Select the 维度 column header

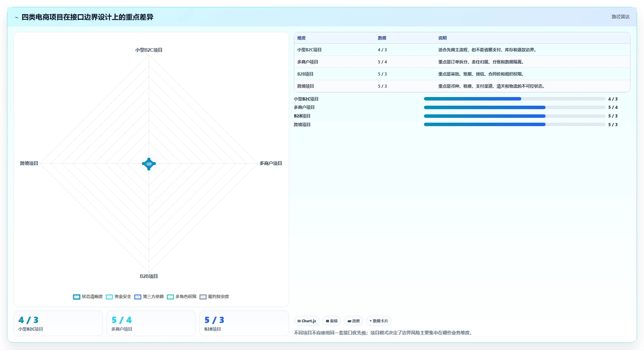coord(302,38)
